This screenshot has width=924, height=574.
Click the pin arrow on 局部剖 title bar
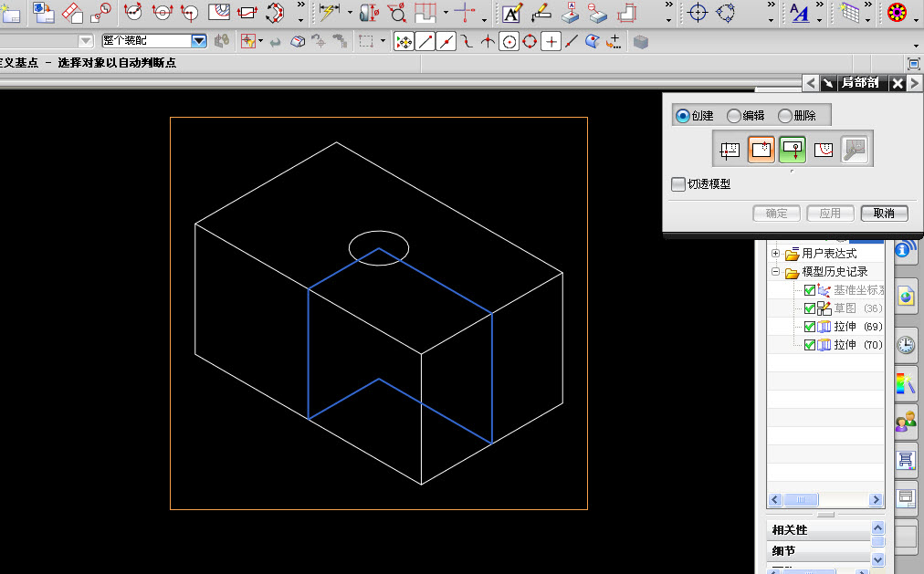pyautogui.click(x=828, y=83)
